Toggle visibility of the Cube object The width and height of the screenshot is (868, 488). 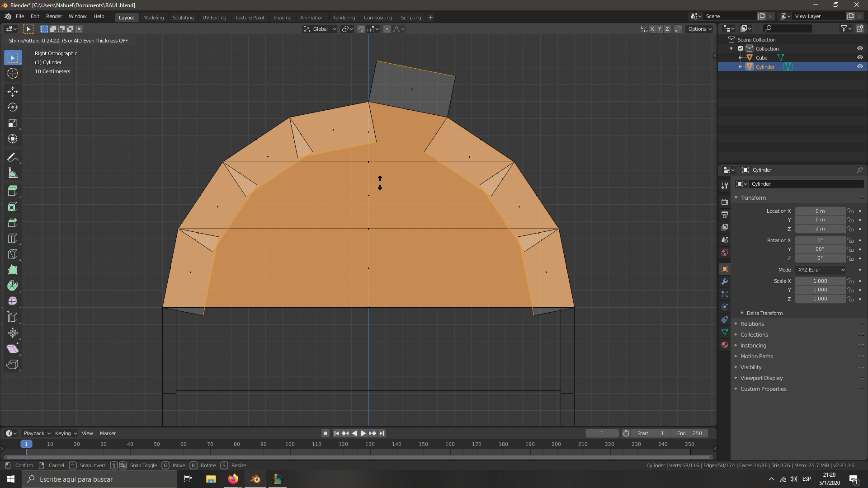point(860,57)
